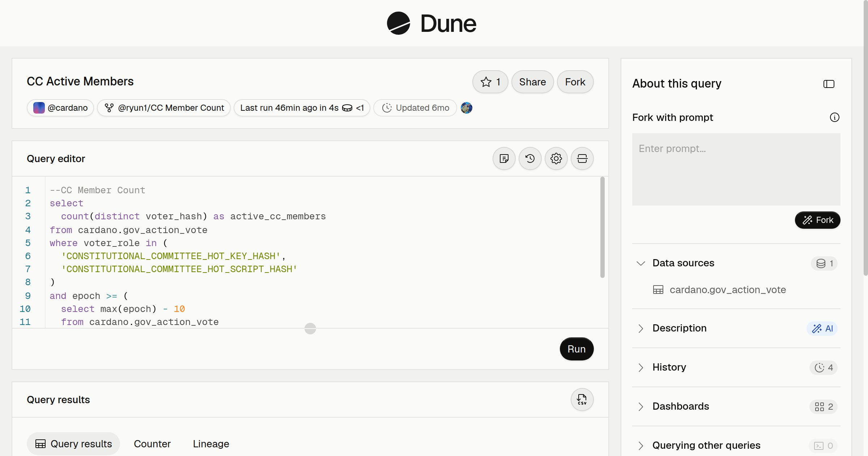Viewport: 868px width, 456px height.
Task: Click the contributor avatar next to Updated 6mo
Action: 467,108
